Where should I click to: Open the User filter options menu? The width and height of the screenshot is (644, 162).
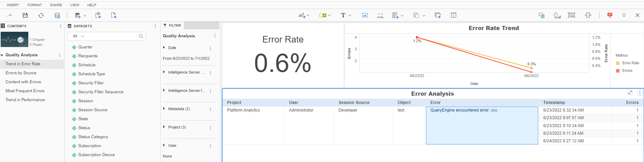click(x=210, y=146)
